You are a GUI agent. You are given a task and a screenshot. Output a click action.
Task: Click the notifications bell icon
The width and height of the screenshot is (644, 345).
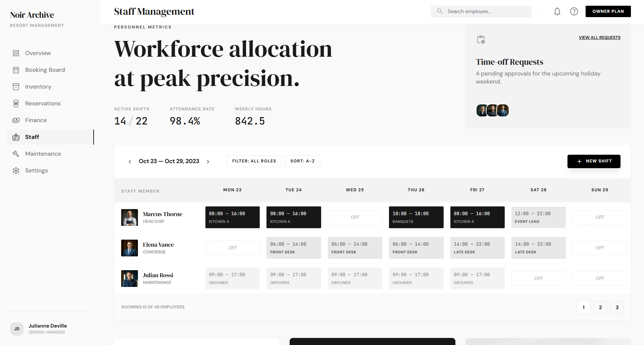[557, 12]
